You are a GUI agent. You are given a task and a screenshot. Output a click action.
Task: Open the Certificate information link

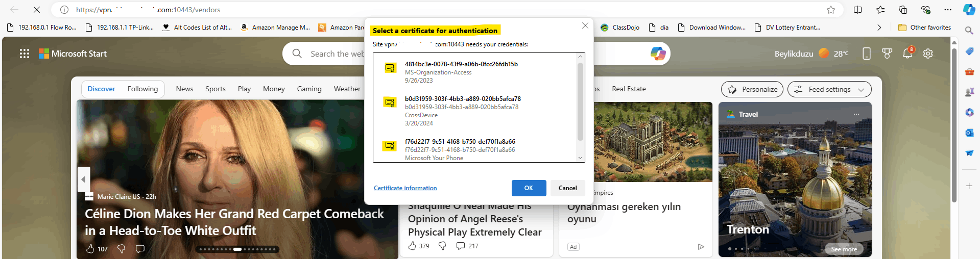click(x=405, y=188)
